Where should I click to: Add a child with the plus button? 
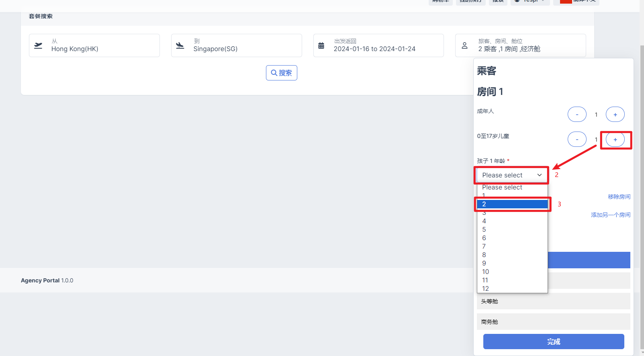coord(615,140)
